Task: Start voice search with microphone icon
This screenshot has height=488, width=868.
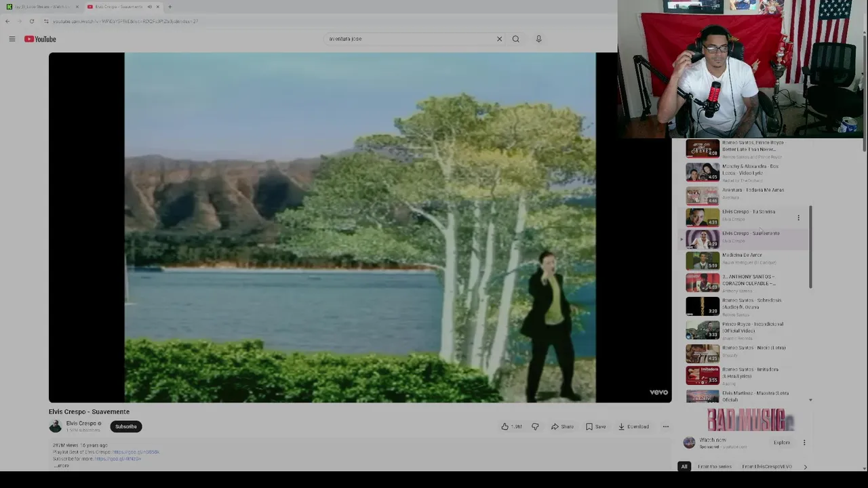Action: 538,39
